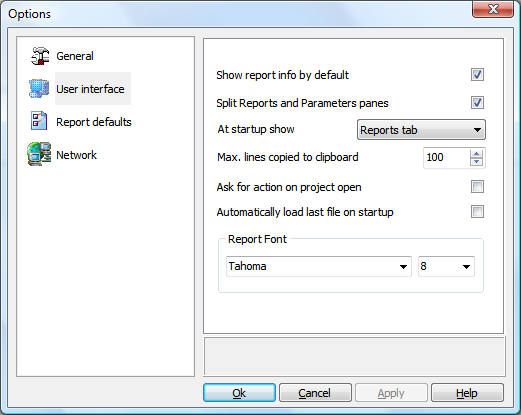Click the Report Font group label

[x=257, y=239]
